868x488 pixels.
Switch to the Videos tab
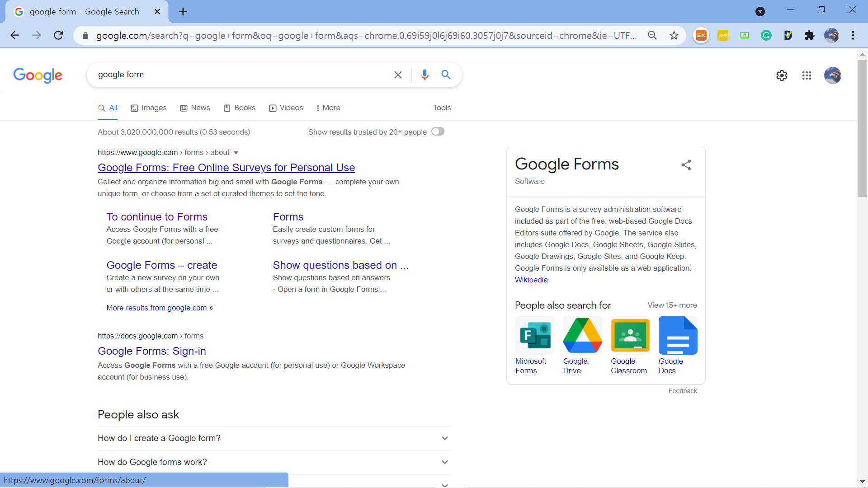coord(286,108)
